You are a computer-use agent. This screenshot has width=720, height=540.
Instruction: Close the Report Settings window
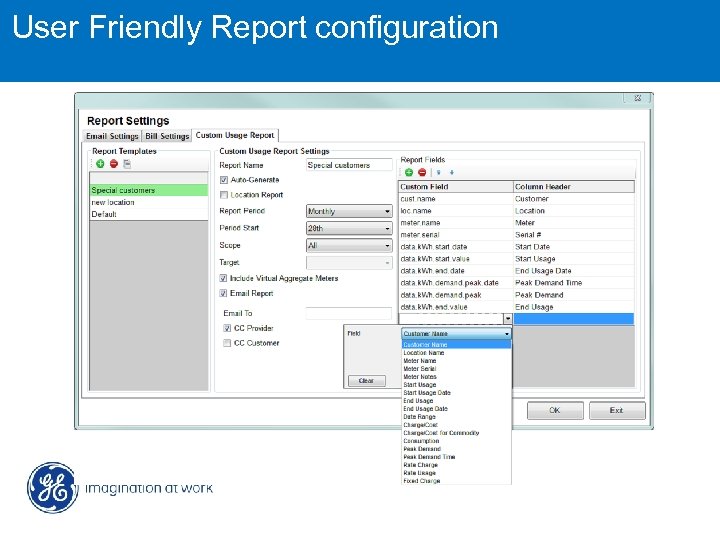tap(637, 98)
